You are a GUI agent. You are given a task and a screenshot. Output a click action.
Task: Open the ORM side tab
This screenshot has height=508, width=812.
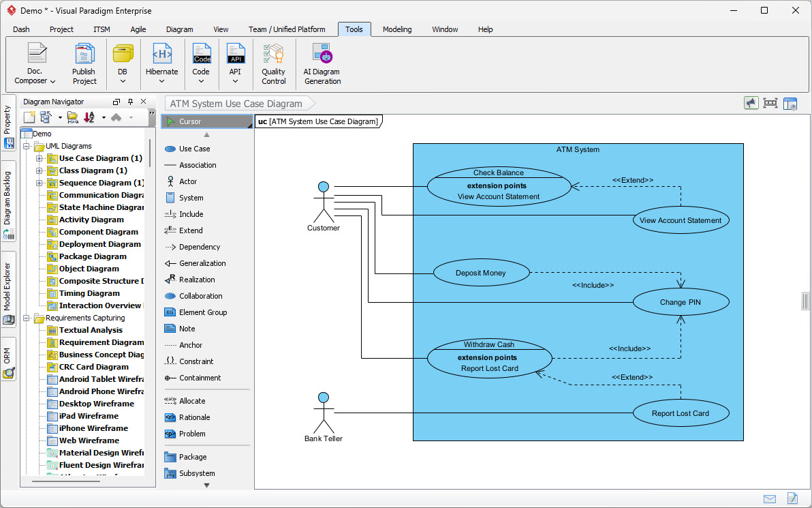click(8, 360)
